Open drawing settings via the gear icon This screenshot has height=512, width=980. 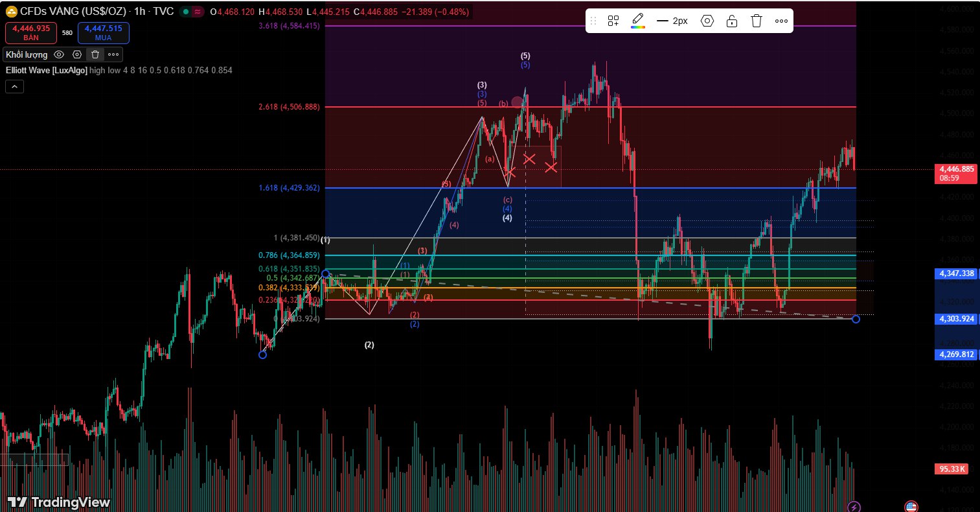pyautogui.click(x=707, y=20)
